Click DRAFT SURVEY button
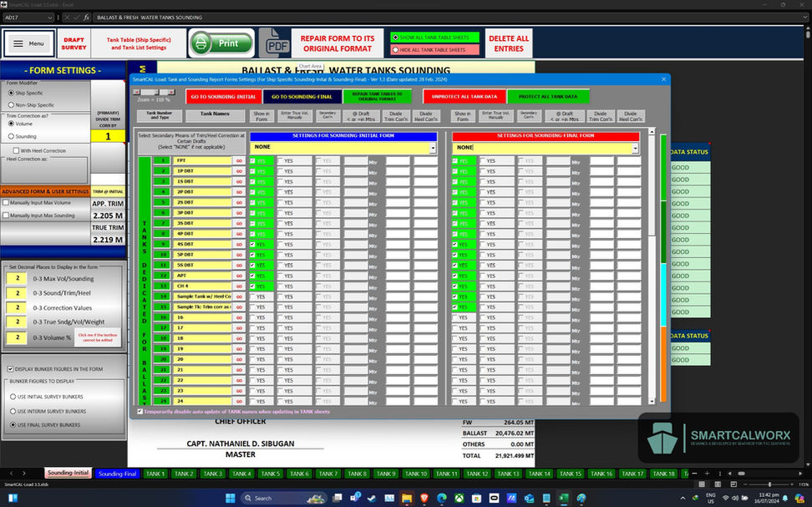 pos(74,43)
